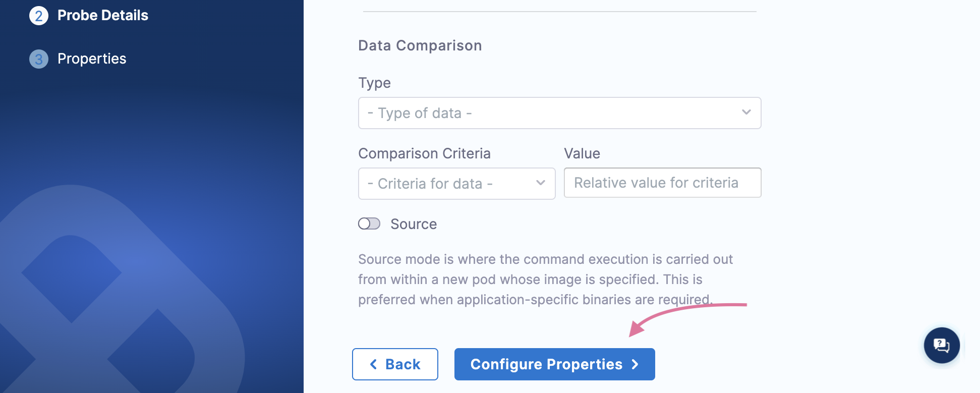Switch to the Properties step
Screen dimensions: 980x393
tap(92, 59)
